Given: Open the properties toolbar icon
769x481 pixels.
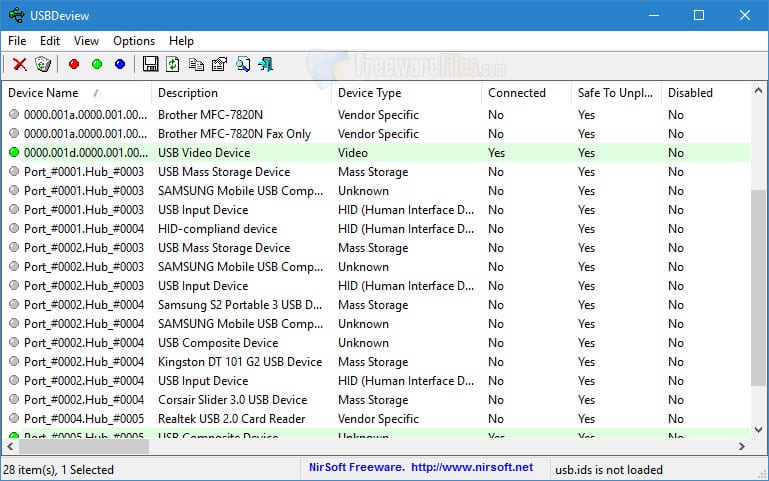Looking at the screenshot, I should 219,64.
